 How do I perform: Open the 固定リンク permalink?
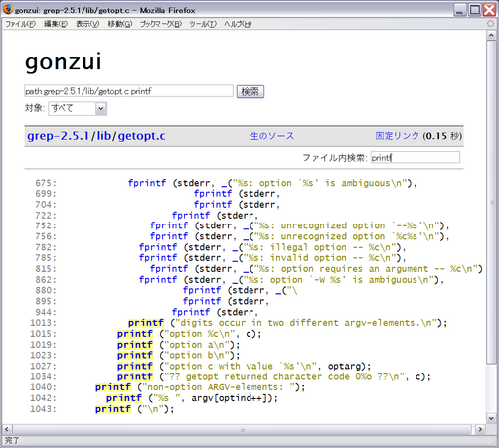[398, 136]
